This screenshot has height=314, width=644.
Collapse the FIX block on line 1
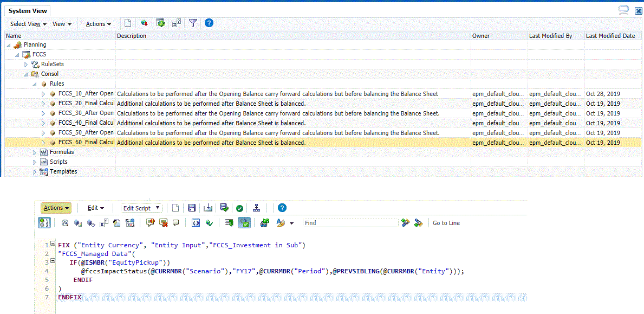[x=53, y=243]
